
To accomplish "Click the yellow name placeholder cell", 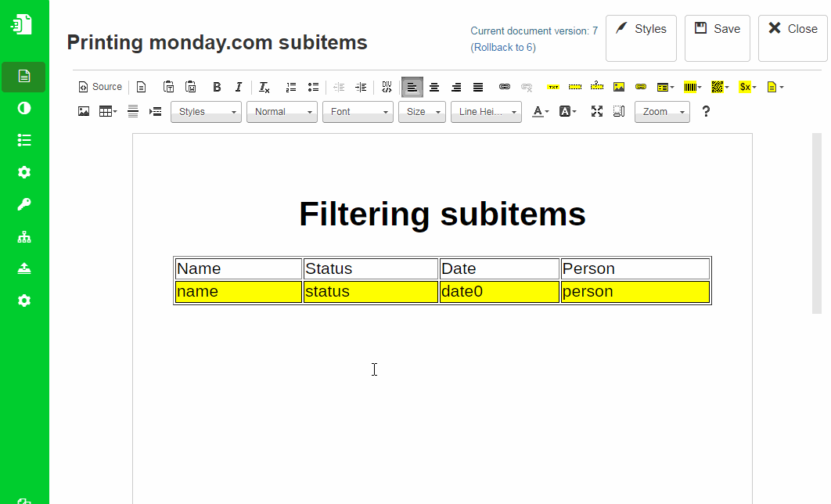I will [x=239, y=292].
